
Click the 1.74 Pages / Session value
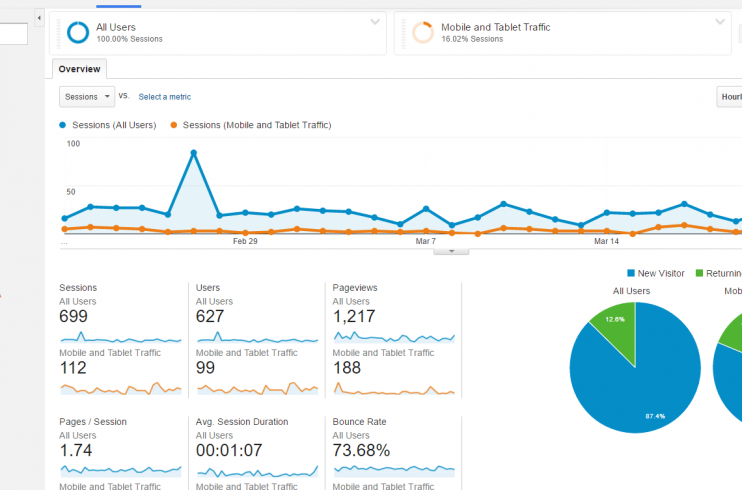pos(76,450)
